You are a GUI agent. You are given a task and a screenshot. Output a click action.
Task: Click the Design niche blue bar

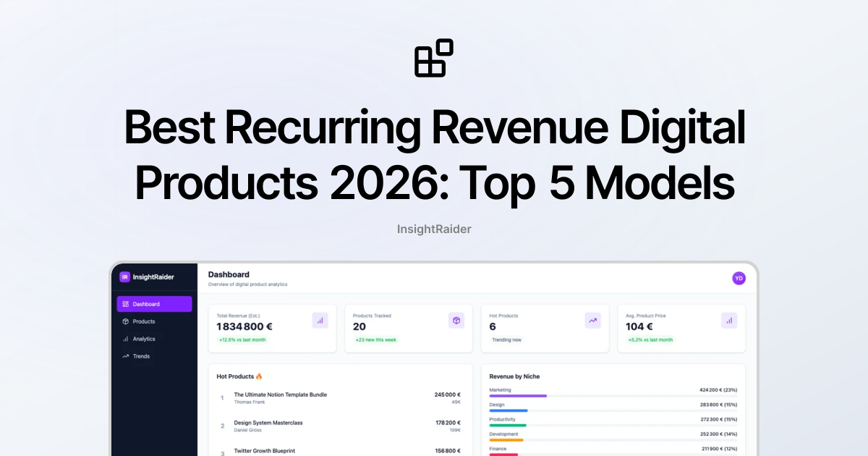click(509, 410)
